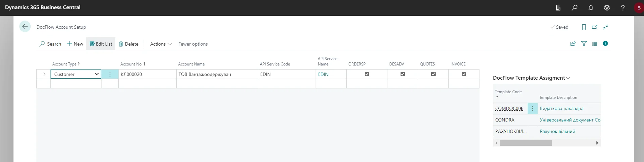
Task: Open page in new window icon
Action: point(595,27)
